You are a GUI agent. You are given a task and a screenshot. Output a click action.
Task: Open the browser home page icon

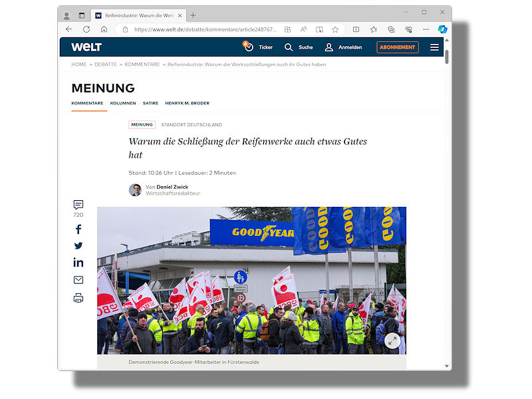click(x=104, y=29)
